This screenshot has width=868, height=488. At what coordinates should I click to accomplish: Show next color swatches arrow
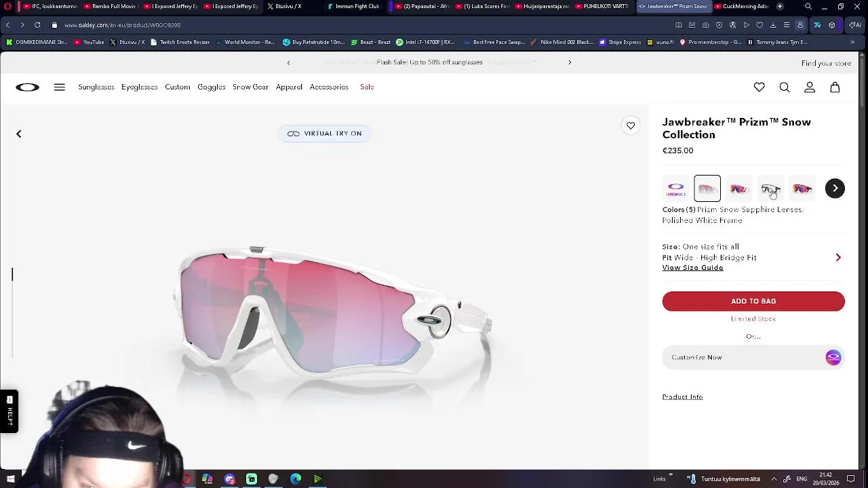pos(835,188)
